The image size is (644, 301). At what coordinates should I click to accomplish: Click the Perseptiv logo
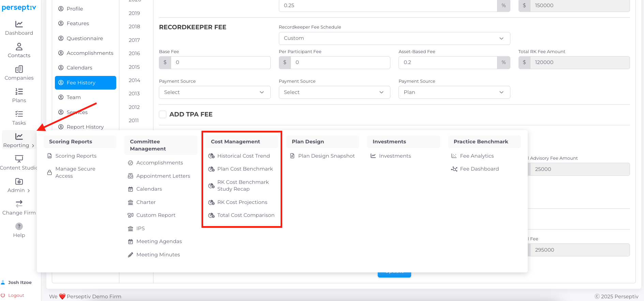[x=19, y=7]
